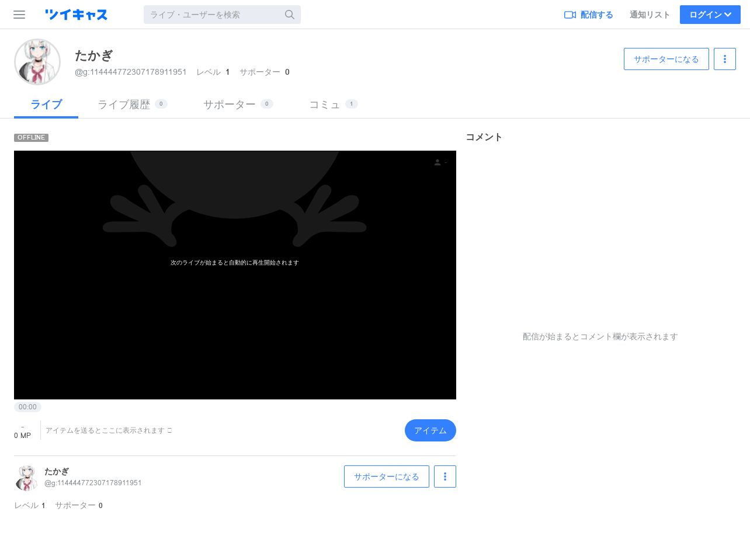Screen dimensions: 750x560
Task: Switch to the ライブ履歴 tab
Action: point(133,105)
